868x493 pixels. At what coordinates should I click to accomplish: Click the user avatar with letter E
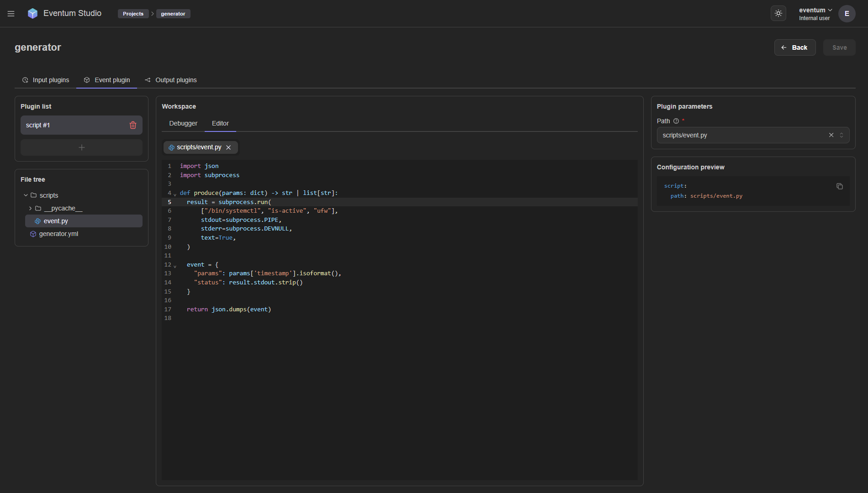847,14
